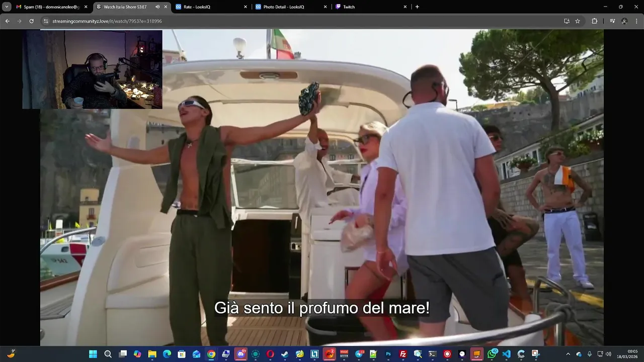Open WhatsApp from the taskbar
Image resolution: width=644 pixels, height=362 pixels.
pyautogui.click(x=492, y=354)
